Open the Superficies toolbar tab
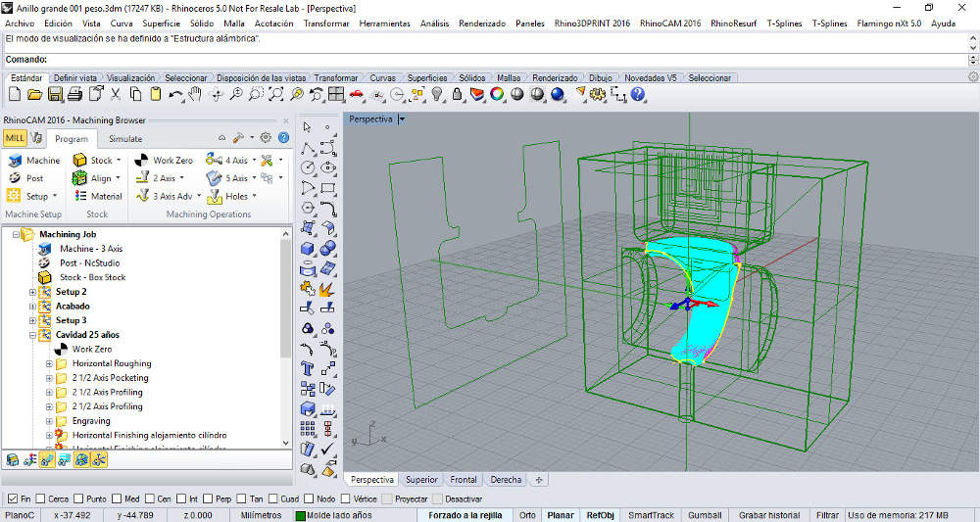The height and width of the screenshot is (522, 980). point(427,78)
